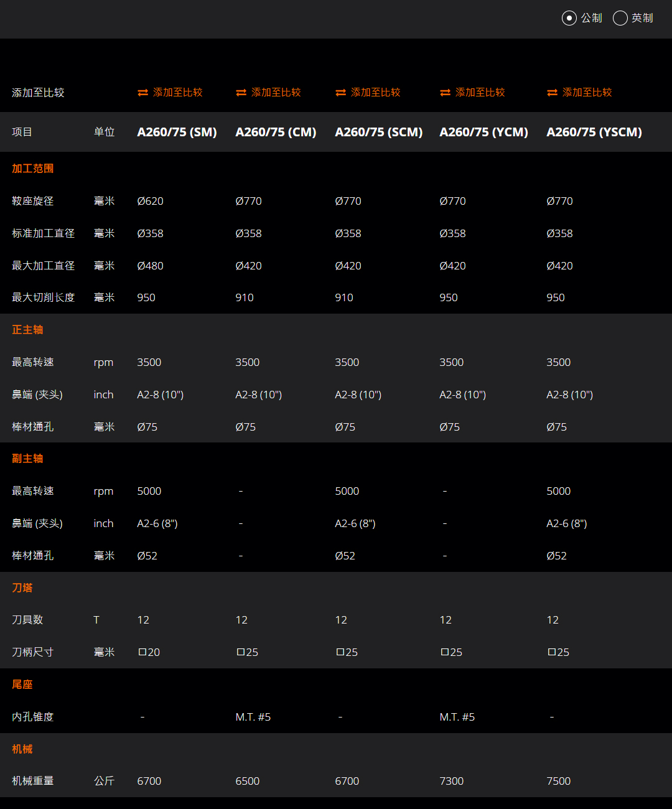
Task: Click the A260/75 (YSCM) model name
Action: click(594, 132)
